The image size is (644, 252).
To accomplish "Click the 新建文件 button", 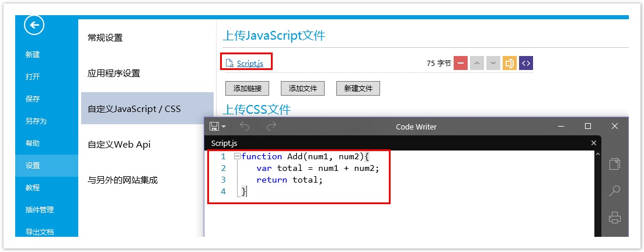I will tap(358, 88).
